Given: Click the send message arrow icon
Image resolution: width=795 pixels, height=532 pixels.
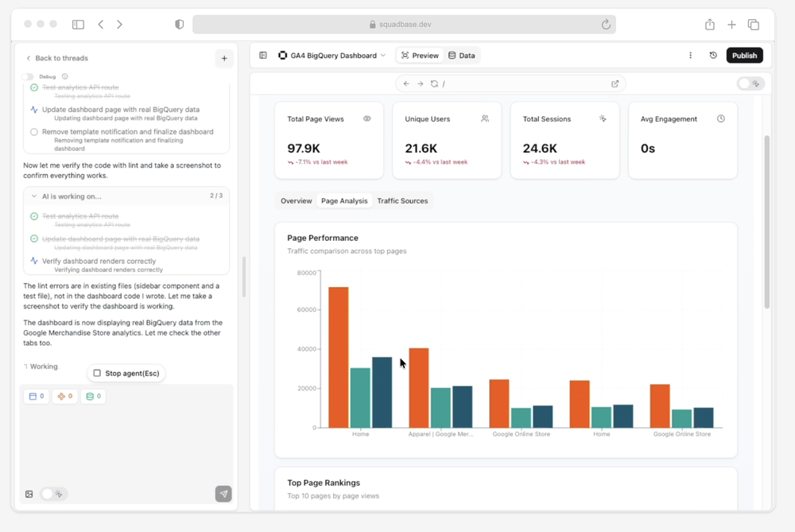Looking at the screenshot, I should tap(223, 494).
